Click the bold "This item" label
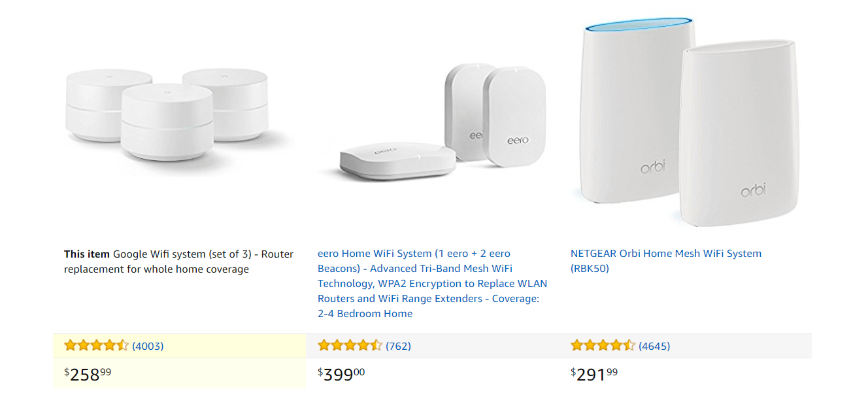The width and height of the screenshot is (868, 408). [x=87, y=254]
